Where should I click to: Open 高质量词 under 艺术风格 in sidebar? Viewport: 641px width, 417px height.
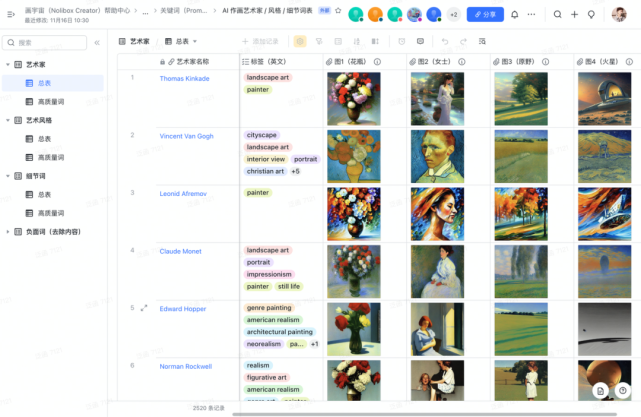(x=53, y=157)
